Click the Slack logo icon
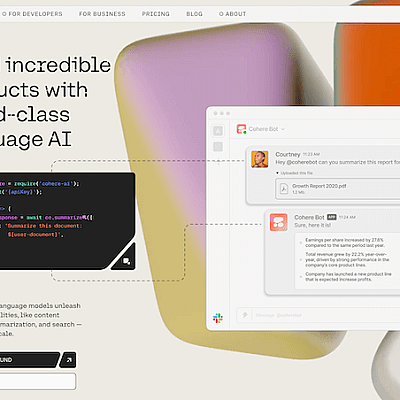Screen dimensions: 400x400 218,318
